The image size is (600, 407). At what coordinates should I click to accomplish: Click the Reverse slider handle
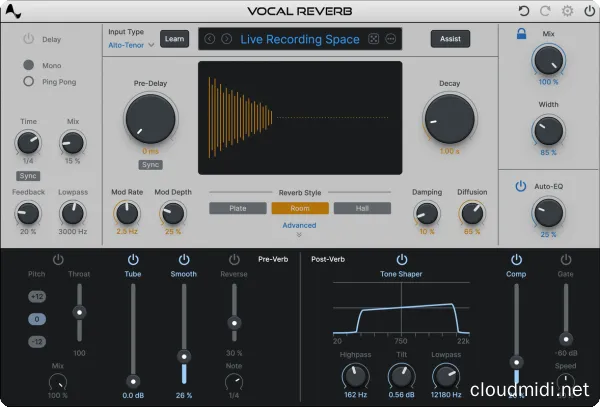tap(234, 323)
